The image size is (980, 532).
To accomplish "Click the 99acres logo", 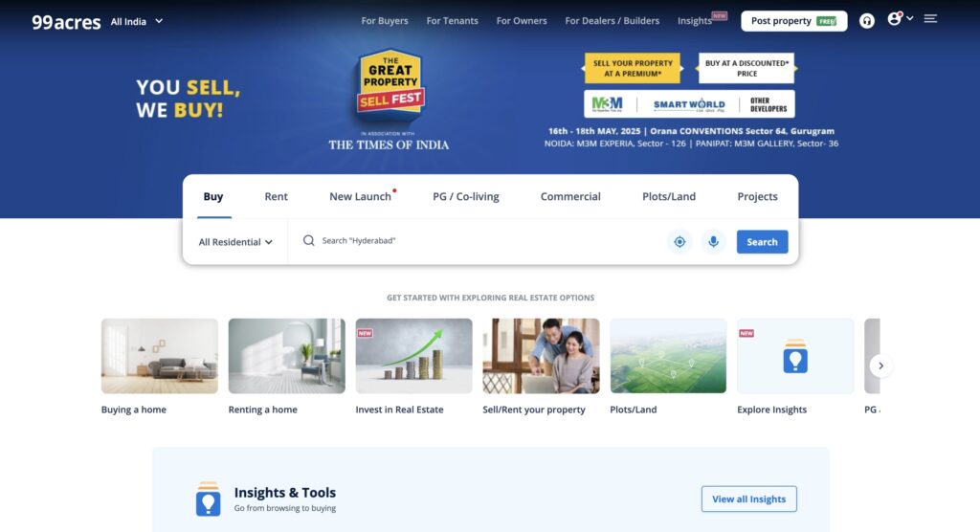I will pos(66,22).
